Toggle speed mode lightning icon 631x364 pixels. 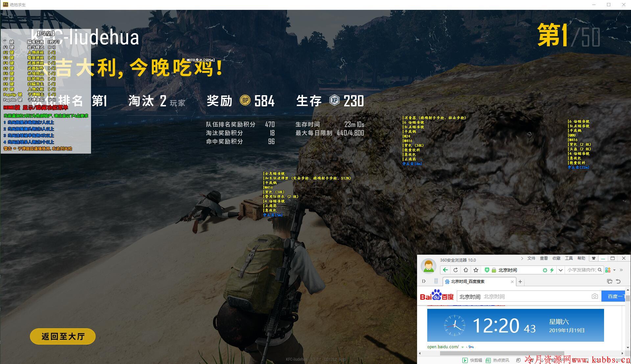[552, 270]
